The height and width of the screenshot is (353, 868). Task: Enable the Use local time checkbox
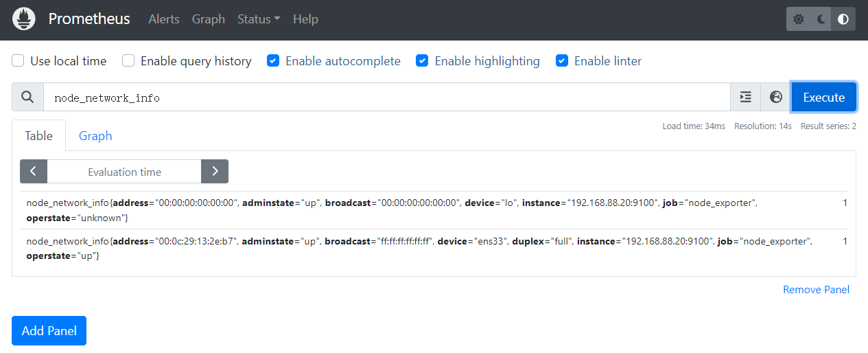click(19, 61)
